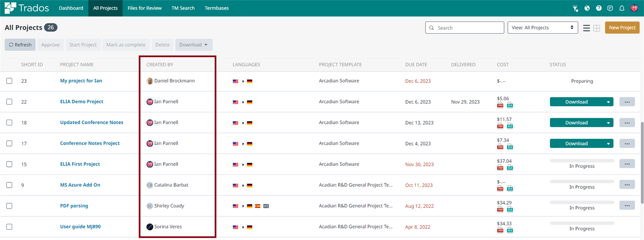This screenshot has height=240, width=644.
Task: Sort by the Due Date column header
Action: click(416, 65)
